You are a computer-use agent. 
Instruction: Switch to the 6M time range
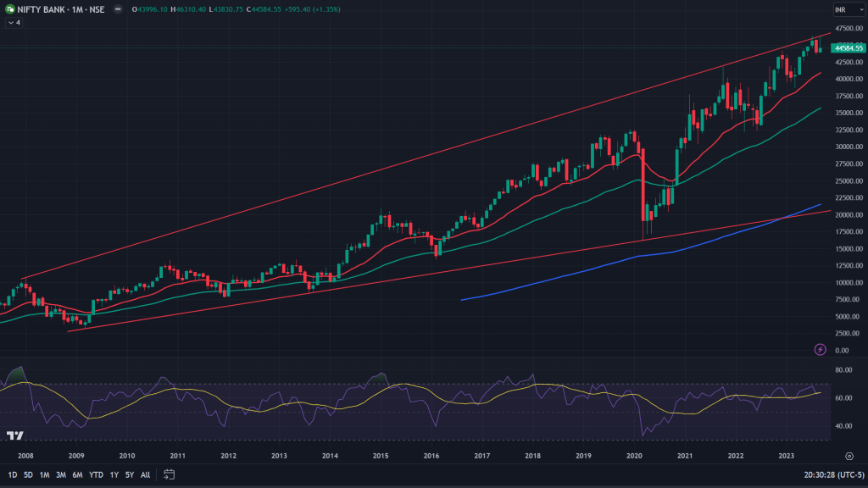pyautogui.click(x=77, y=474)
